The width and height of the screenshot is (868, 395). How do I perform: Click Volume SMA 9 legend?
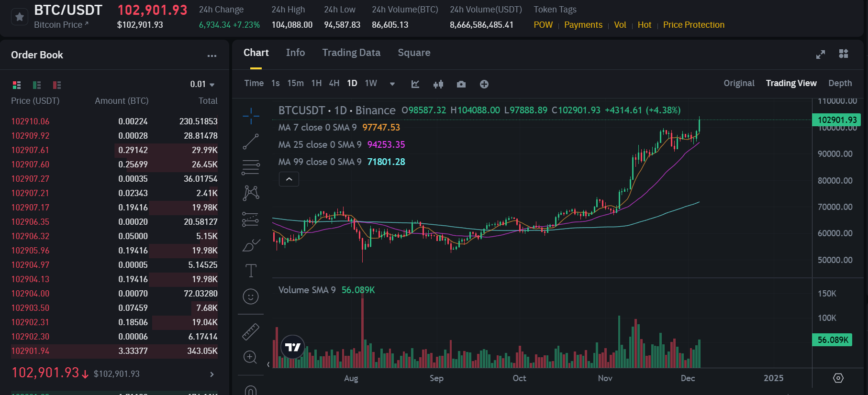tap(327, 290)
